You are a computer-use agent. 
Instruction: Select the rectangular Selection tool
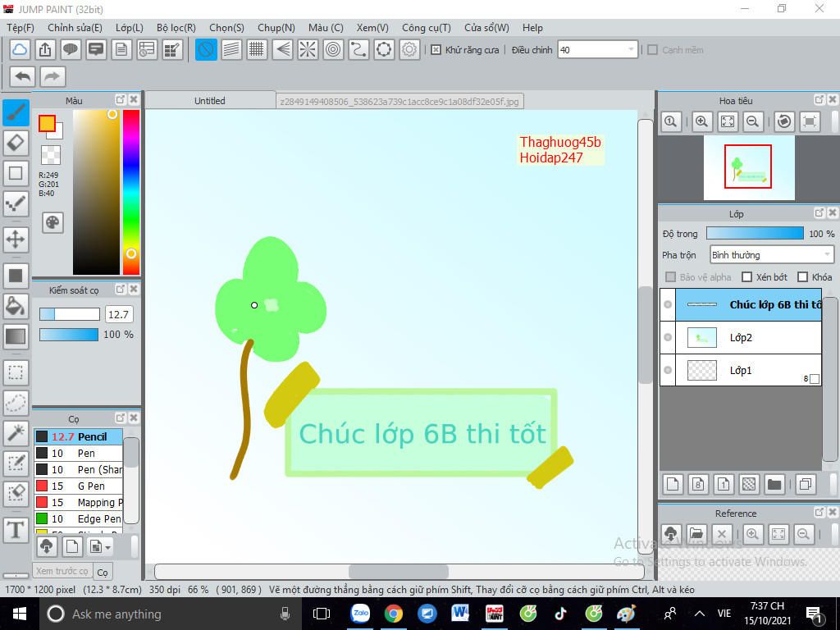click(16, 372)
